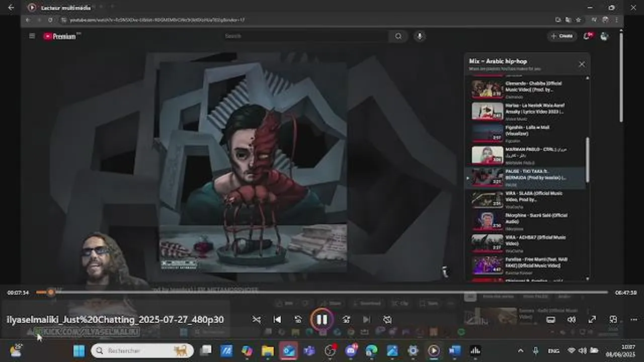644x362 pixels.
Task: Select the VIRA - SLABA playlist entry
Action: [525, 200]
